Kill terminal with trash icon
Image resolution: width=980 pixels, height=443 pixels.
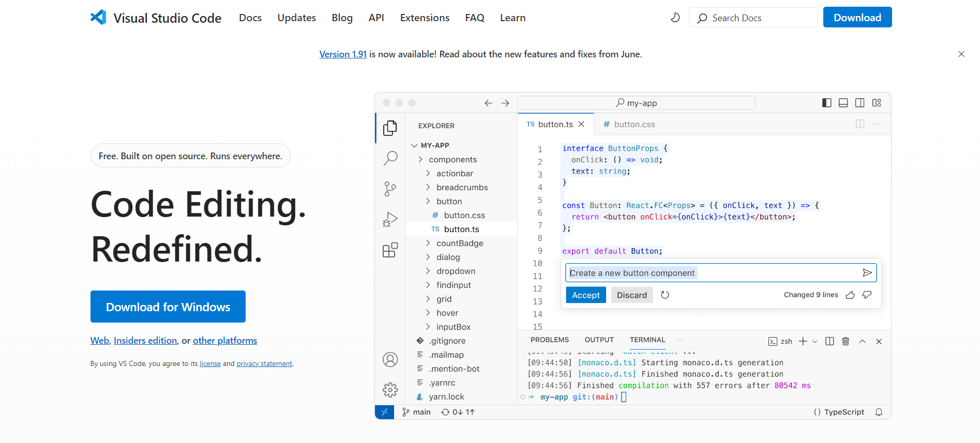(x=846, y=341)
